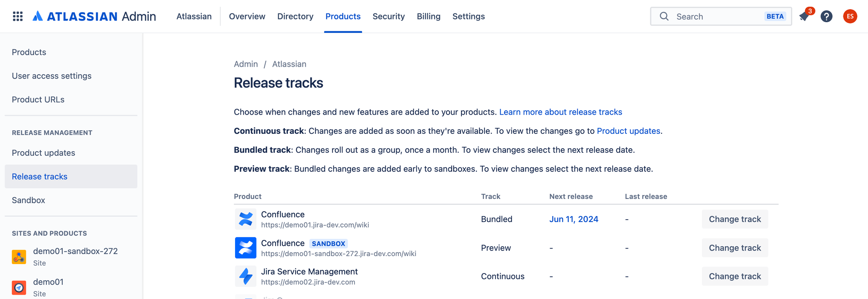Switch to the Security tab

(x=388, y=16)
